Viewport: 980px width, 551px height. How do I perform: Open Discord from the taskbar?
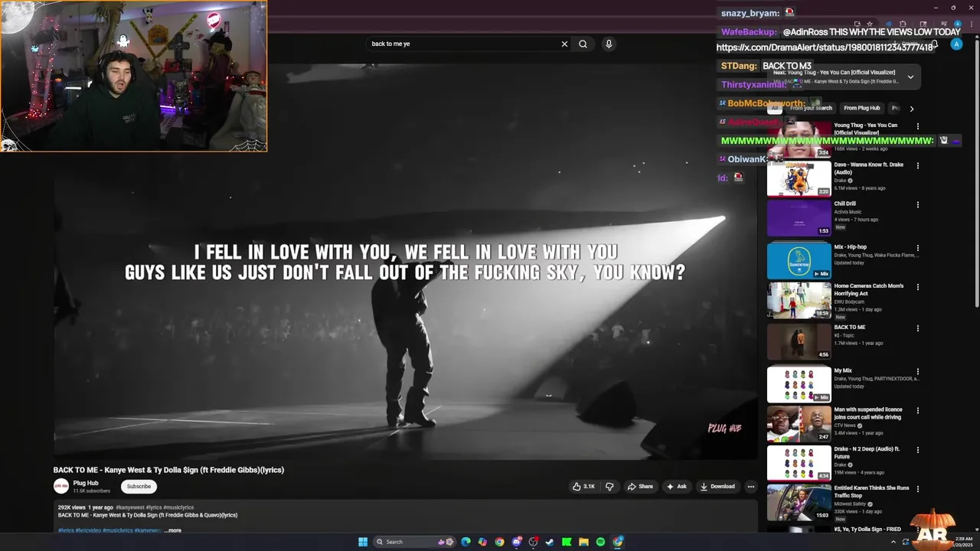(517, 542)
